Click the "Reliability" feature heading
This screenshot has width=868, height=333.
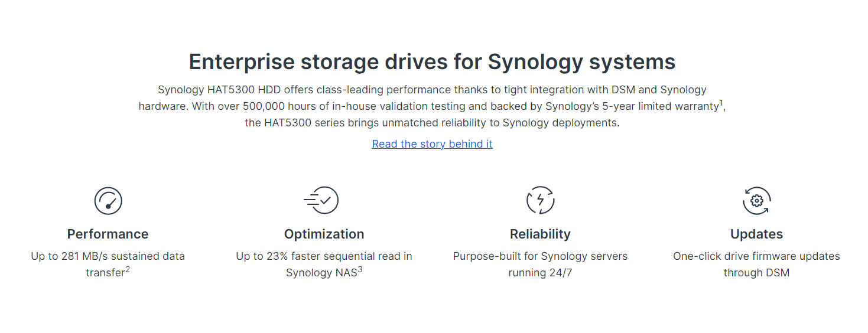(x=540, y=234)
